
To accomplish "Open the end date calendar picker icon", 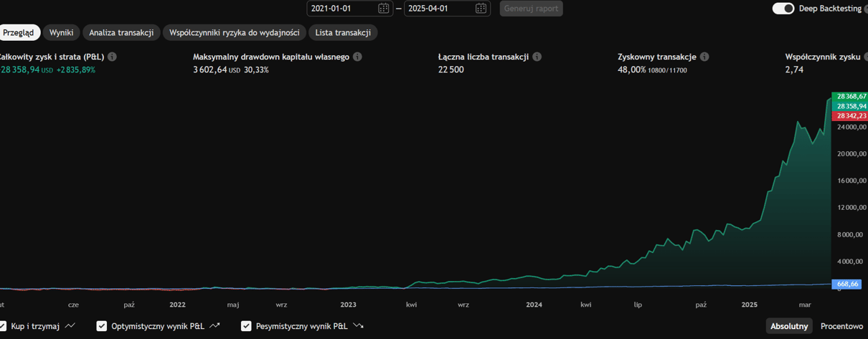I will pyautogui.click(x=481, y=9).
